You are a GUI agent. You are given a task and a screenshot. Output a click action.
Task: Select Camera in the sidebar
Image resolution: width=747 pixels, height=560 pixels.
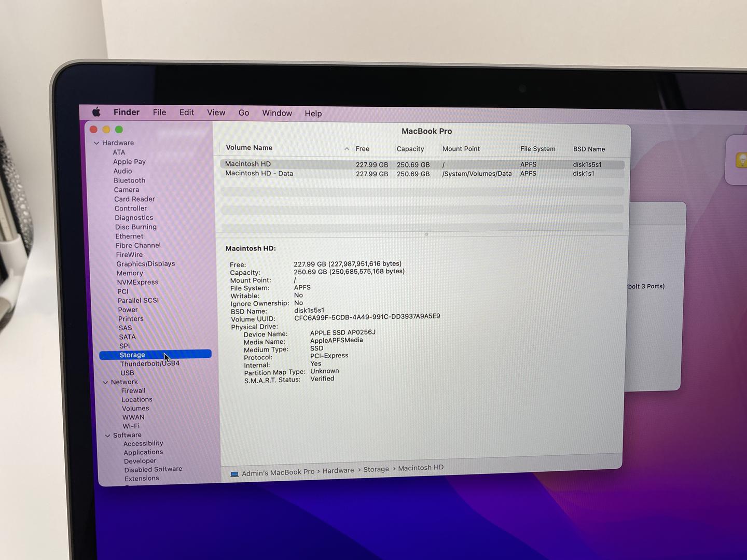point(127,189)
